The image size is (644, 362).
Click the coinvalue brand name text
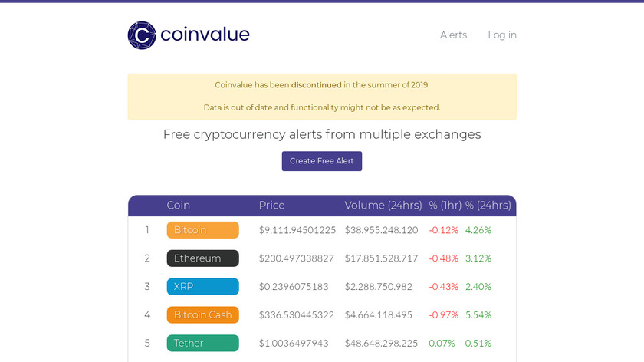point(205,35)
